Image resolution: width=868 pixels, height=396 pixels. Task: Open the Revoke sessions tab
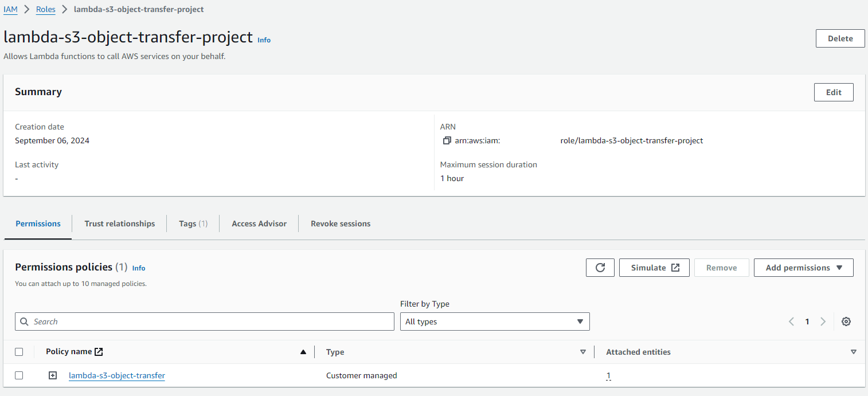[x=341, y=224]
